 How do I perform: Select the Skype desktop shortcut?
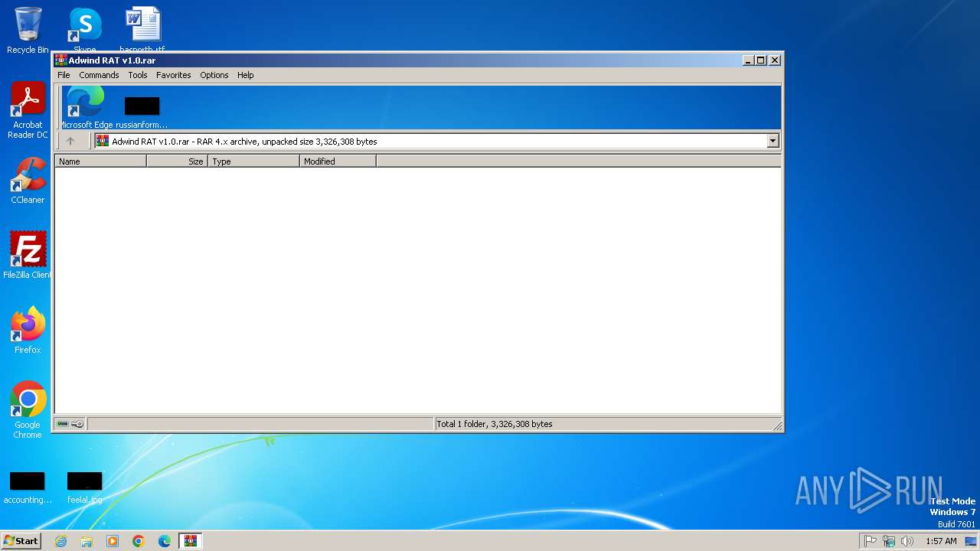84,29
